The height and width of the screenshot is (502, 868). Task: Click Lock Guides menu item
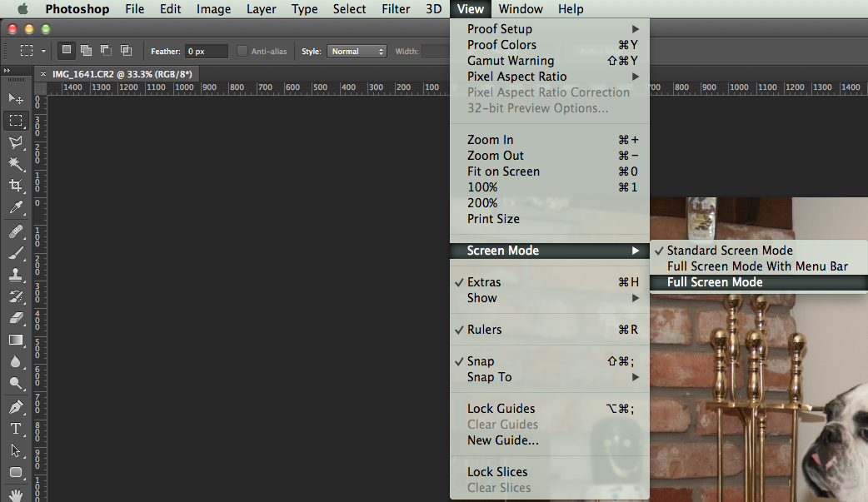tap(550, 409)
